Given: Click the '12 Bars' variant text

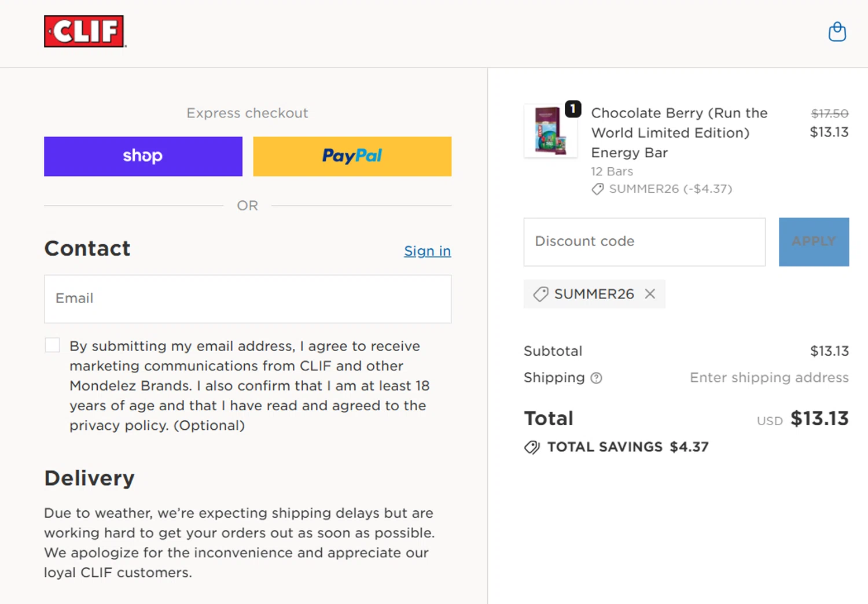Looking at the screenshot, I should click(x=612, y=171).
